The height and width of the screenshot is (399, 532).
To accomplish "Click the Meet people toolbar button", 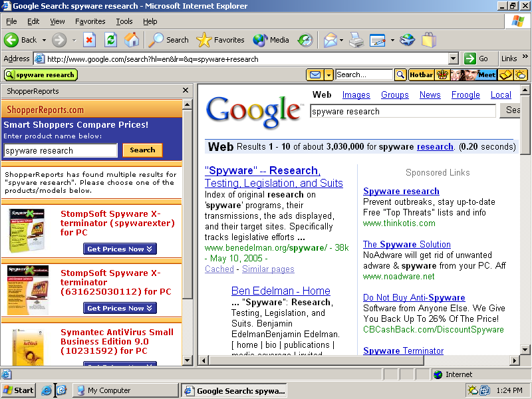I will pyautogui.click(x=473, y=74).
